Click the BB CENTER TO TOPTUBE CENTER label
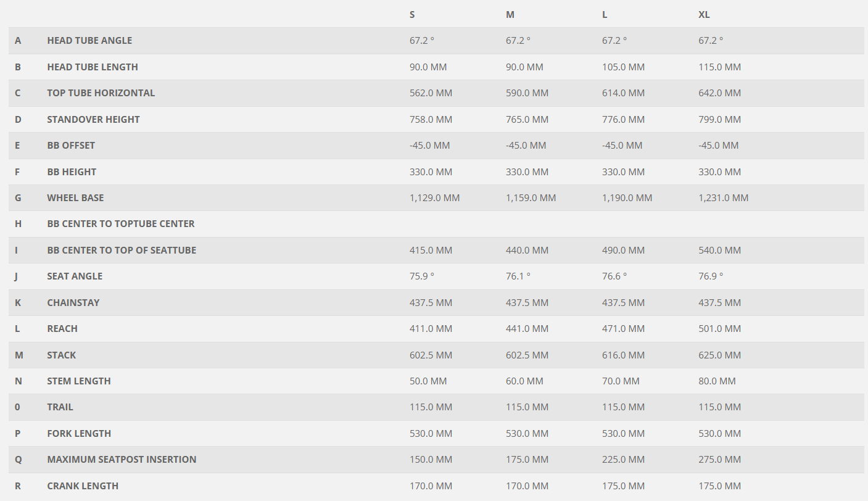Image resolution: width=868 pixels, height=501 pixels. tap(120, 224)
